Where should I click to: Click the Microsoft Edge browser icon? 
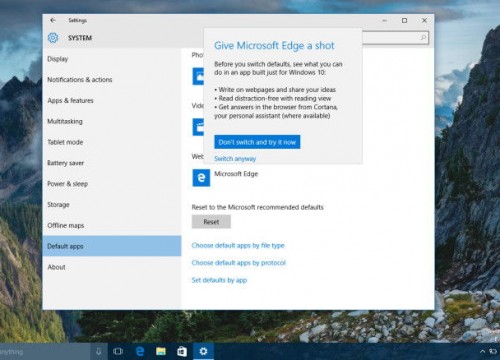point(201,177)
